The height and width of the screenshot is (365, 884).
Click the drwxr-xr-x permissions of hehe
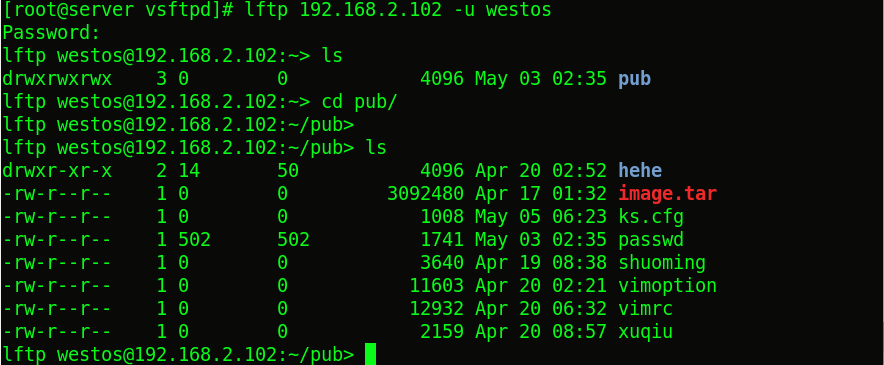[x=57, y=170]
